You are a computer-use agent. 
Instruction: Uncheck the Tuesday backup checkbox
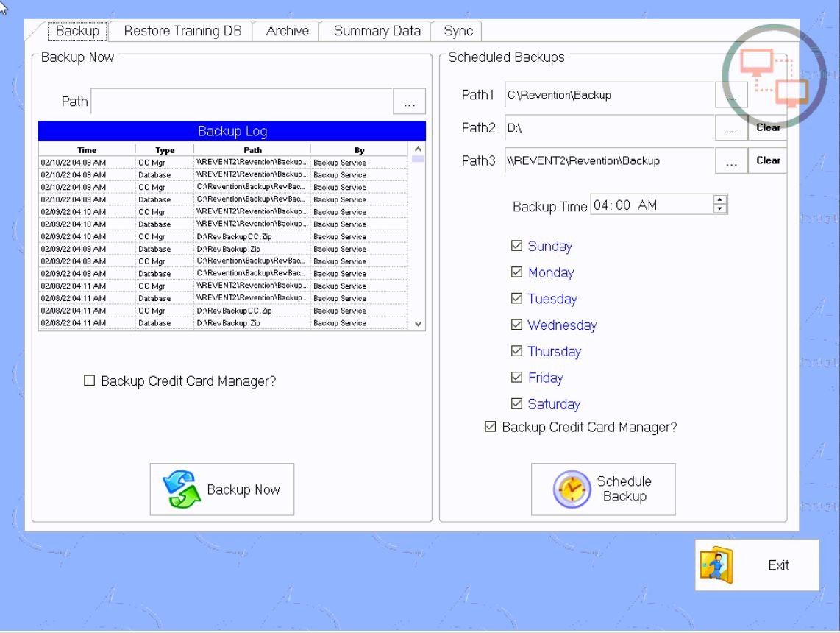pos(516,298)
